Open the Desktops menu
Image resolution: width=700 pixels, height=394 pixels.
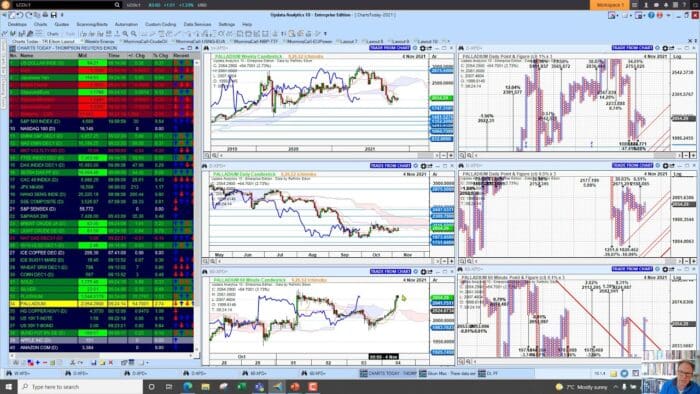(x=17, y=24)
